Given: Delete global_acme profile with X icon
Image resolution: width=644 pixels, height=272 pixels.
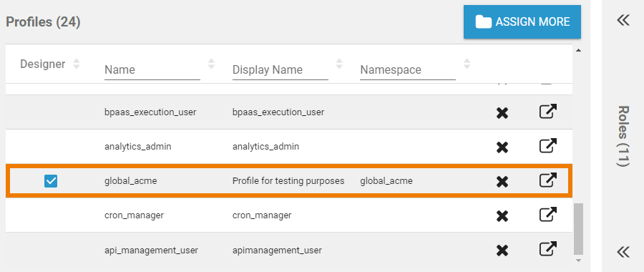Looking at the screenshot, I should pyautogui.click(x=502, y=182).
